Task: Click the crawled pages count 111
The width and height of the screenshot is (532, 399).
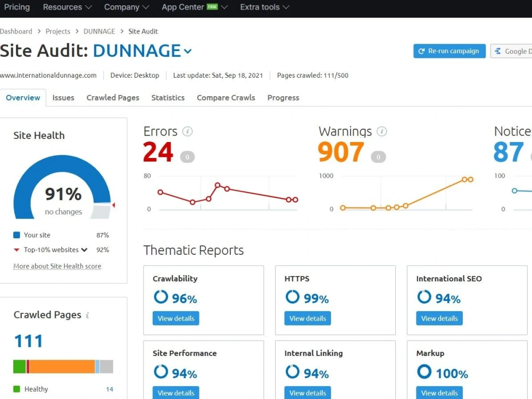Action: 29,341
